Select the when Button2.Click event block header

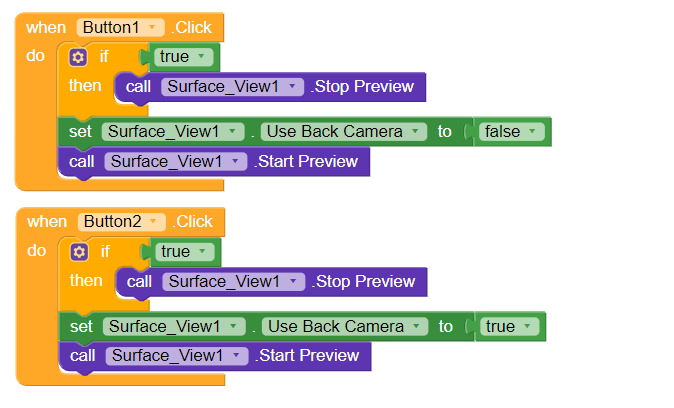tap(46, 222)
